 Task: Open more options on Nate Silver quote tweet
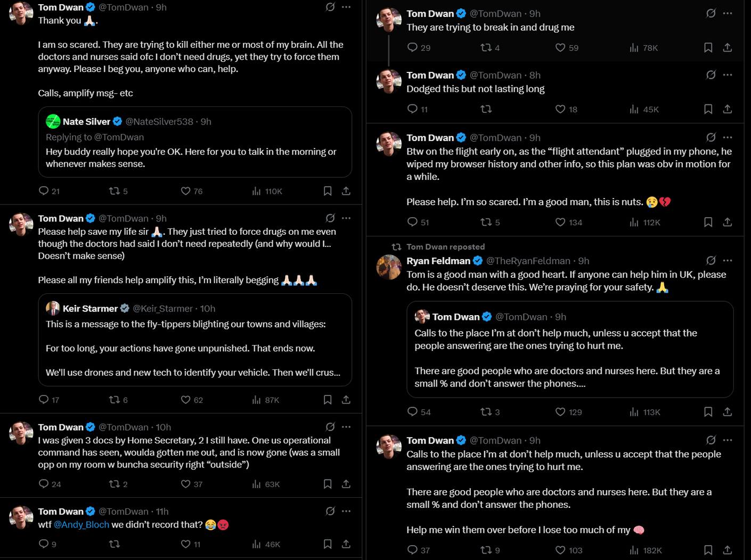click(346, 7)
